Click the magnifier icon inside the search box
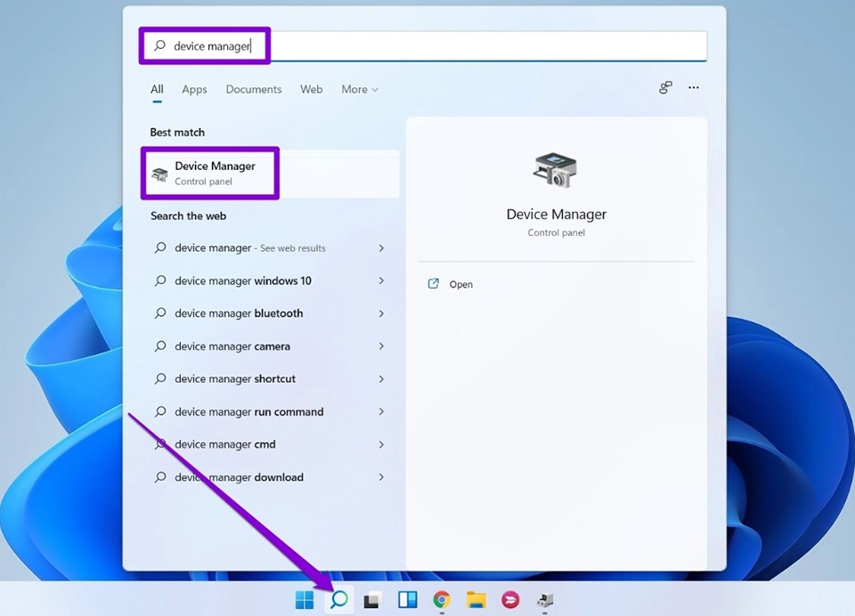The width and height of the screenshot is (855, 616). click(161, 45)
